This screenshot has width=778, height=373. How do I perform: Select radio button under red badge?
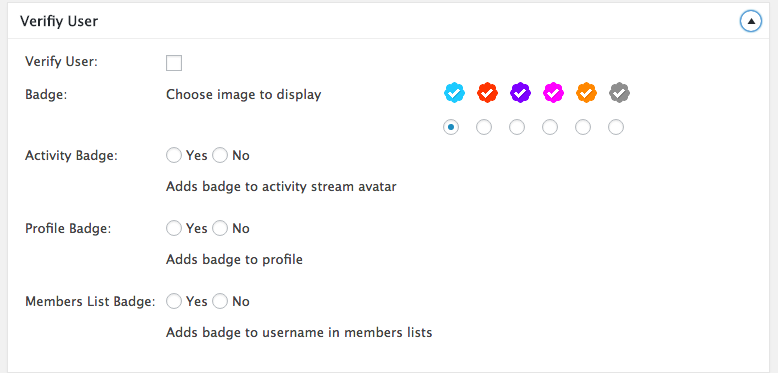[x=484, y=127]
